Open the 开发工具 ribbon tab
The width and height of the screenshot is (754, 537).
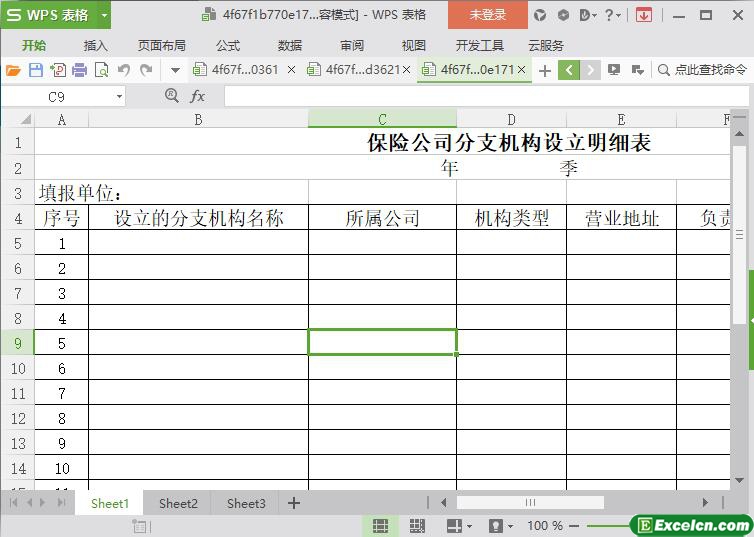point(479,46)
